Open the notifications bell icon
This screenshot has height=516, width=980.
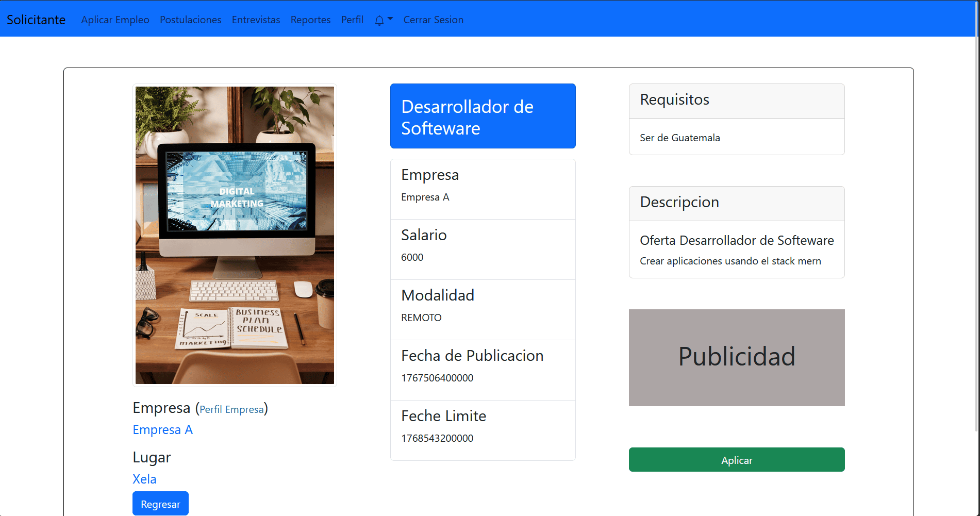pos(379,20)
